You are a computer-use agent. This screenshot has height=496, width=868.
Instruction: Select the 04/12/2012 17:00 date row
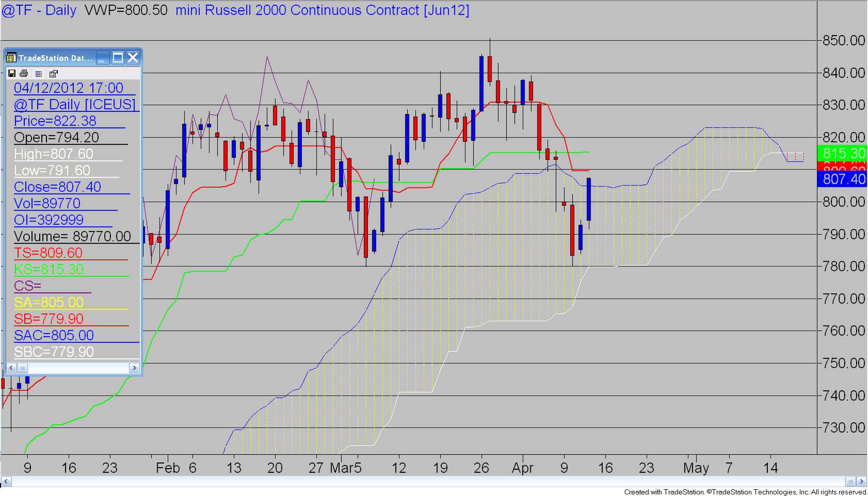coord(69,88)
